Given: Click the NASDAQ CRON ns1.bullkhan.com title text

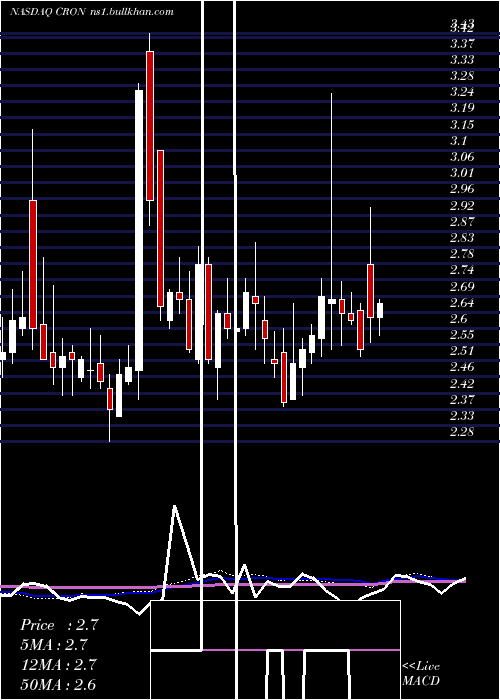Looking at the screenshot, I should 92,12.
